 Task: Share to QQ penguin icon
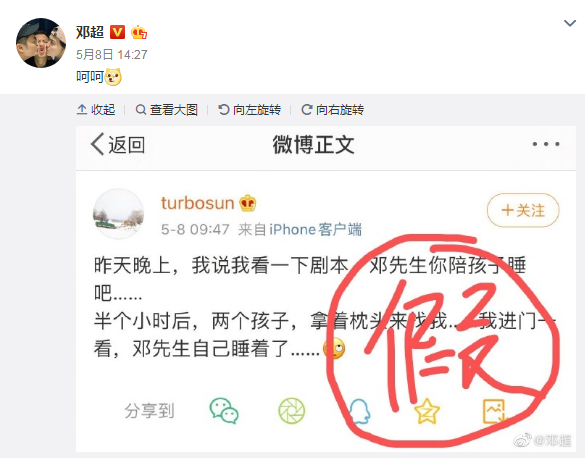[360, 411]
